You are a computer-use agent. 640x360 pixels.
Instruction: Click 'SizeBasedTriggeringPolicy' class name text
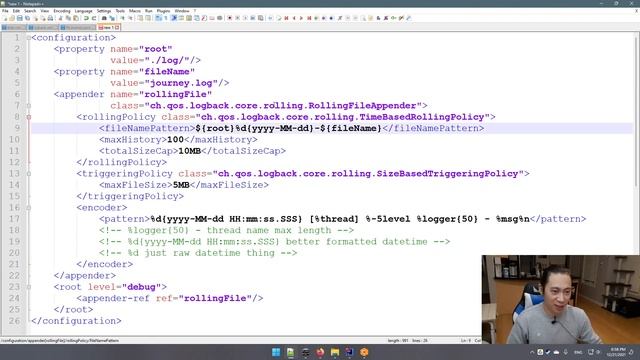click(x=447, y=174)
